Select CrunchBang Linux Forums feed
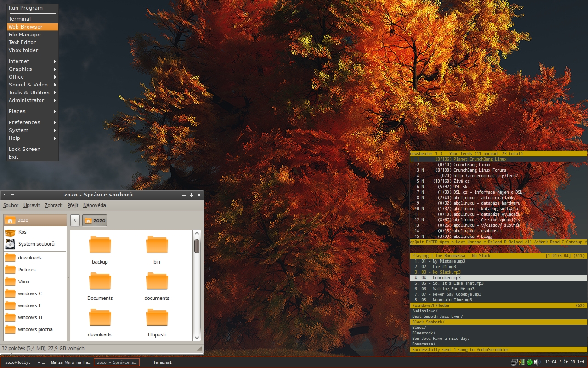The height and width of the screenshot is (368, 588). tap(498, 170)
